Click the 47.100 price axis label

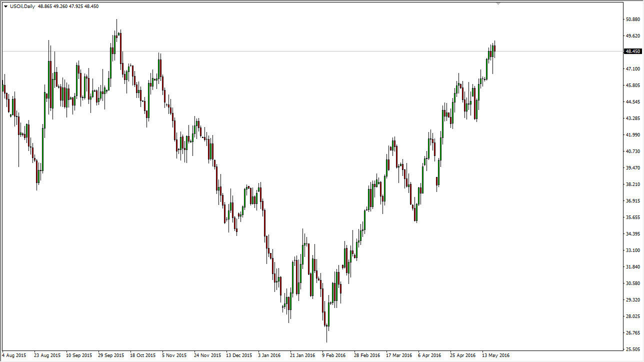[x=632, y=69]
